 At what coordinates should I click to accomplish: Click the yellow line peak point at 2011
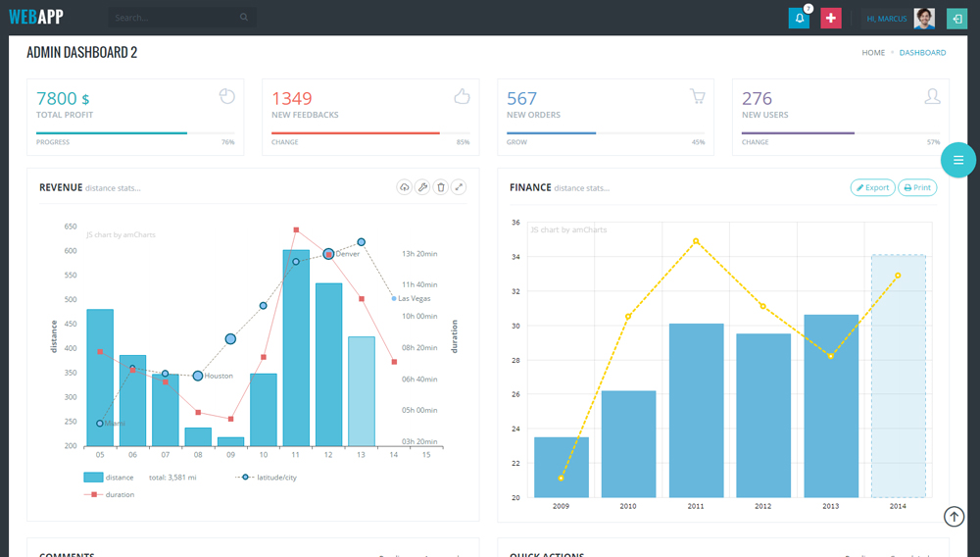(696, 241)
